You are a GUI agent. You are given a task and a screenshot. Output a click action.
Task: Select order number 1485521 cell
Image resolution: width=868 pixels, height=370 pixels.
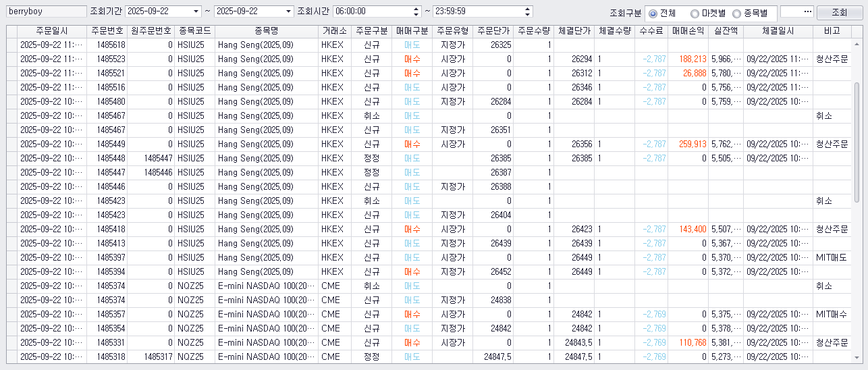point(107,73)
